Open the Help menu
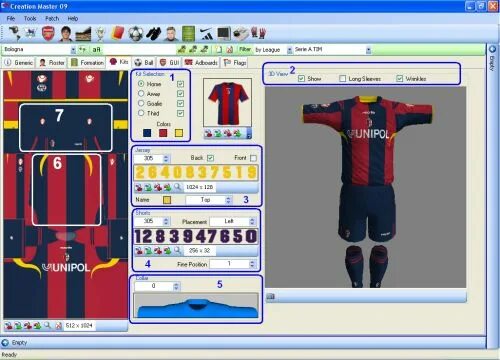 click(x=73, y=19)
